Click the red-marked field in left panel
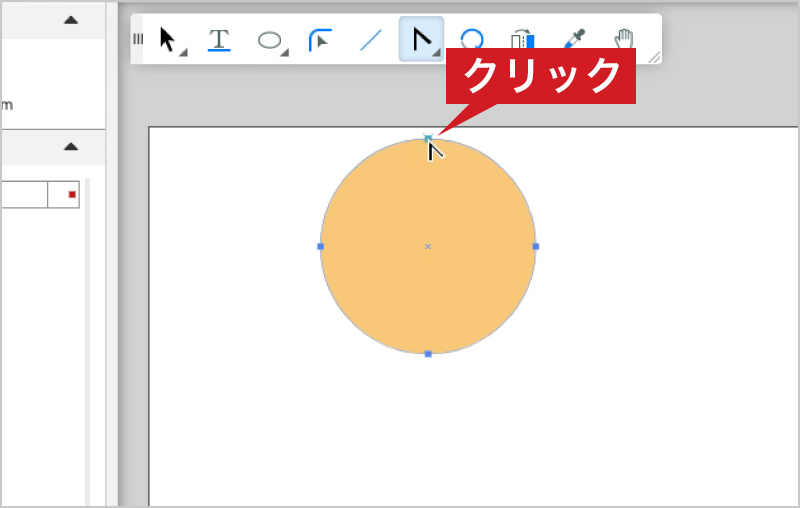Screen dimensions: 800x508 pyautogui.click(x=64, y=194)
